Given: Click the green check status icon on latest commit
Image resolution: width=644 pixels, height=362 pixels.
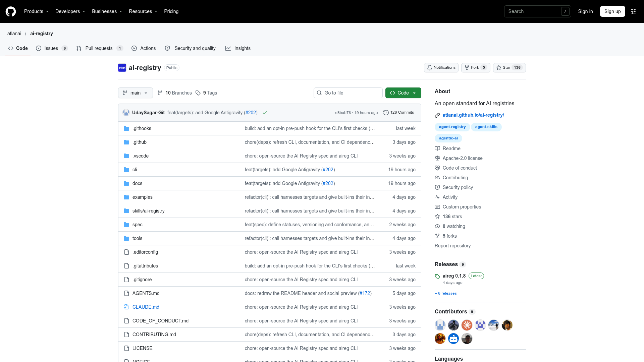Looking at the screenshot, I should (265, 113).
